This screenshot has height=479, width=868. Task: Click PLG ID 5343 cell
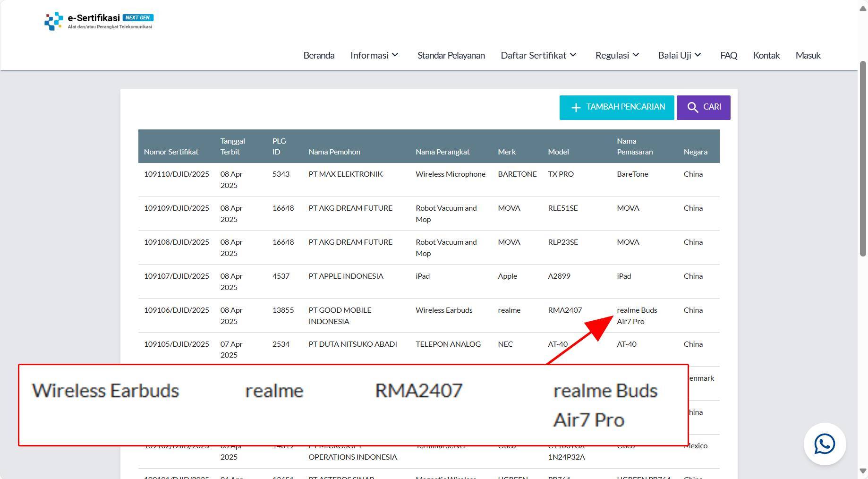281,174
